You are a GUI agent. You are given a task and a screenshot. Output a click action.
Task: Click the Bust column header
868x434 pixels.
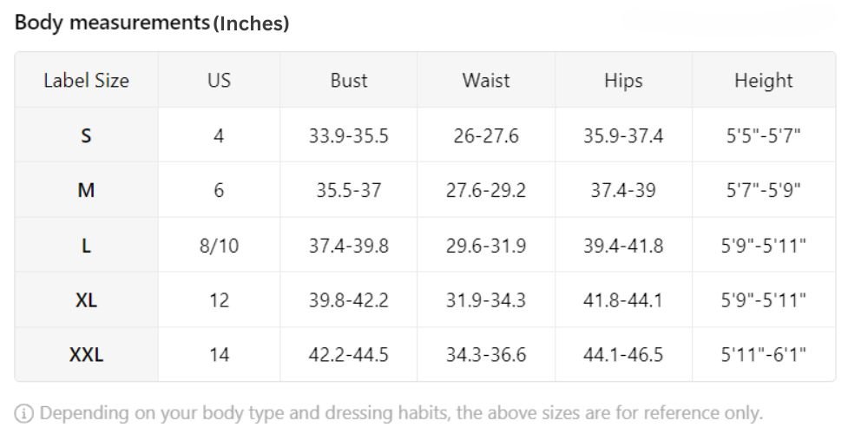(349, 80)
